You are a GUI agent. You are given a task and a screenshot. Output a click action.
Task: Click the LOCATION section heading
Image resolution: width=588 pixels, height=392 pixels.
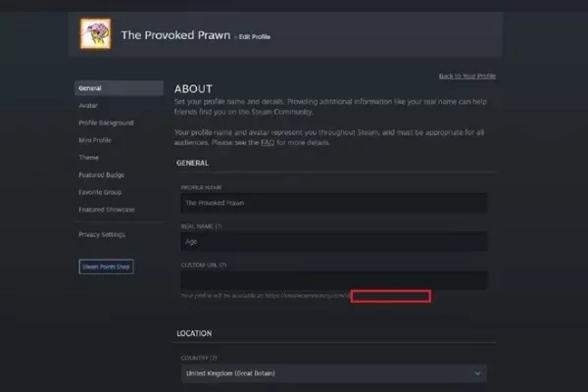coord(194,333)
